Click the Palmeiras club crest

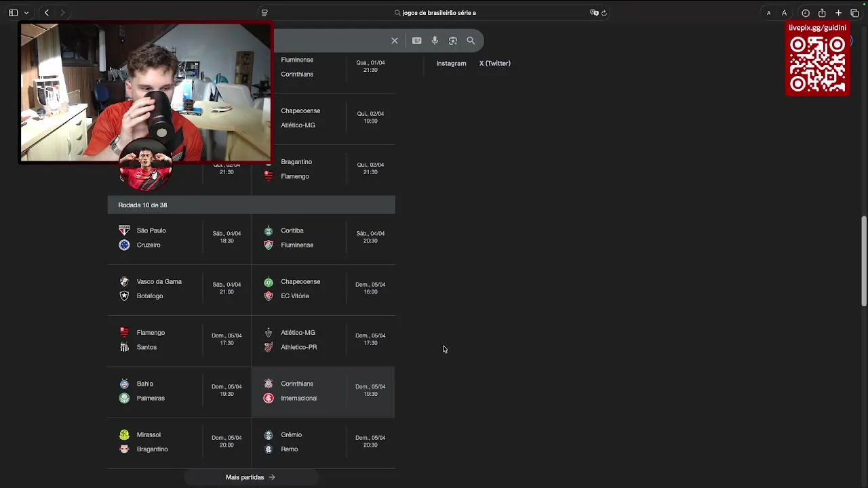124,398
